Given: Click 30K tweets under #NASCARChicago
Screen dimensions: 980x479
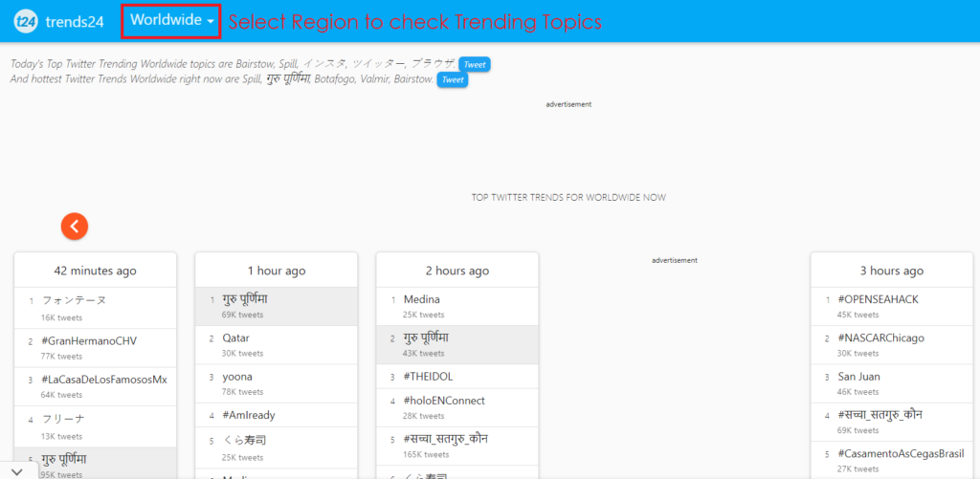Looking at the screenshot, I should tap(857, 353).
